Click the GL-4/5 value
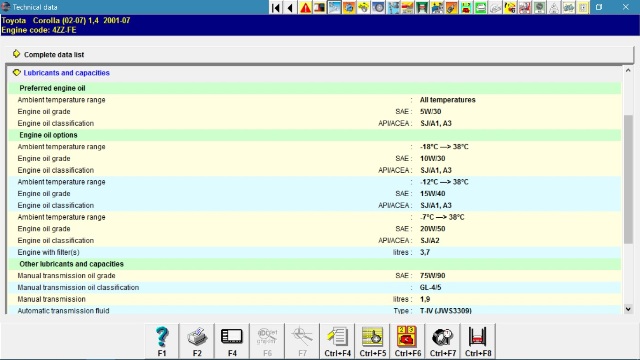The width and height of the screenshot is (640, 360). tap(431, 287)
